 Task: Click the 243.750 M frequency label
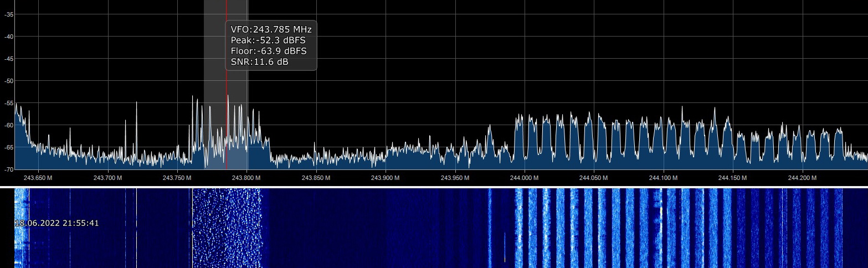coord(177,178)
